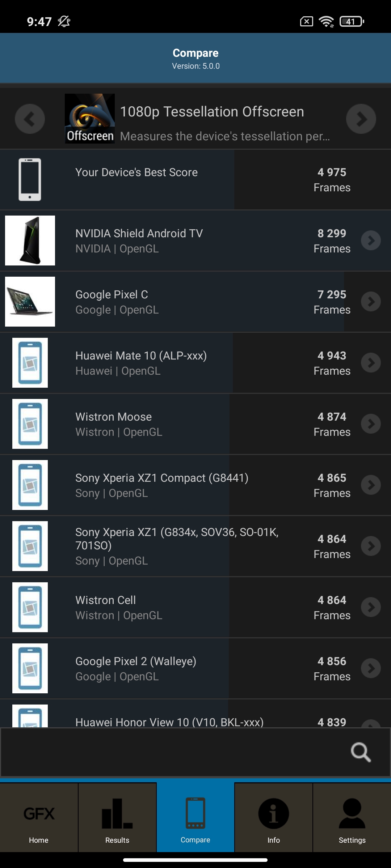The image size is (391, 868).
Task: Select the Compare tab
Action: coord(195,818)
